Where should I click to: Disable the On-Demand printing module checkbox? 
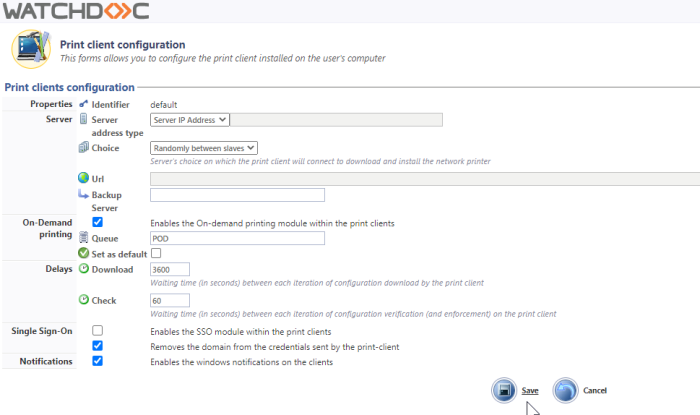click(x=97, y=222)
